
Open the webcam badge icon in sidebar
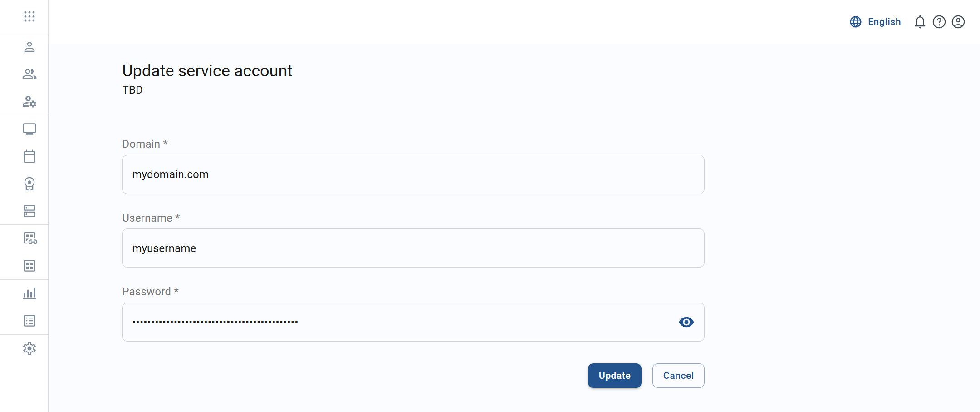[30, 184]
